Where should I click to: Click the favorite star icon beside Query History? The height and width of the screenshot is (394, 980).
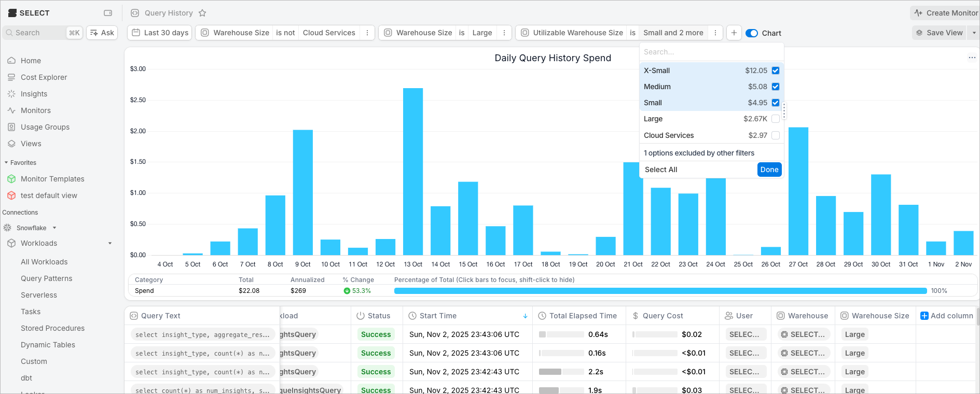202,13
